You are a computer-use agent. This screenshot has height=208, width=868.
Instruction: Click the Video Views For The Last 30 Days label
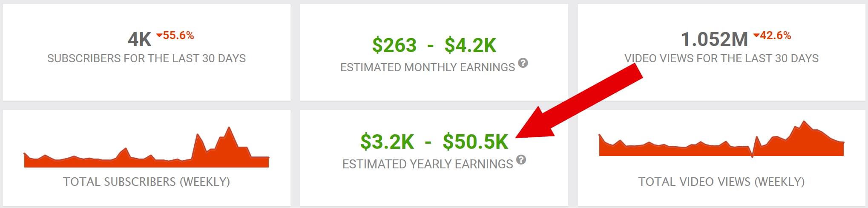(x=721, y=58)
